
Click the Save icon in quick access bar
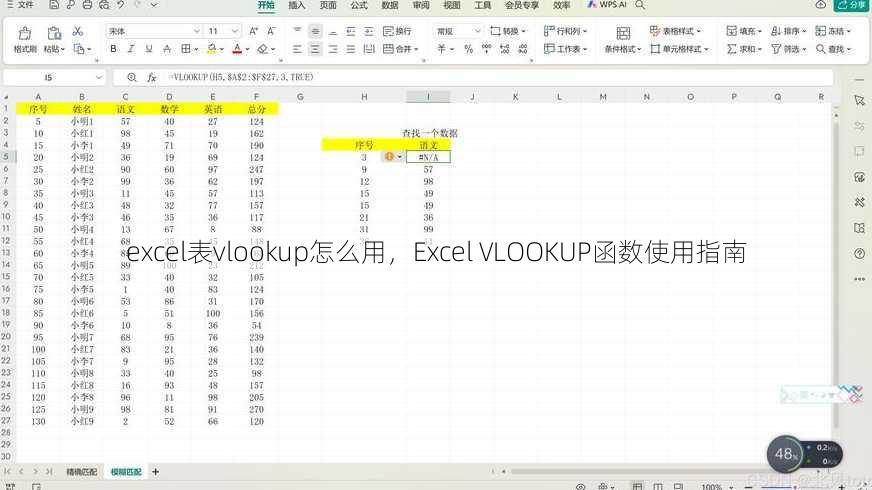(54, 5)
